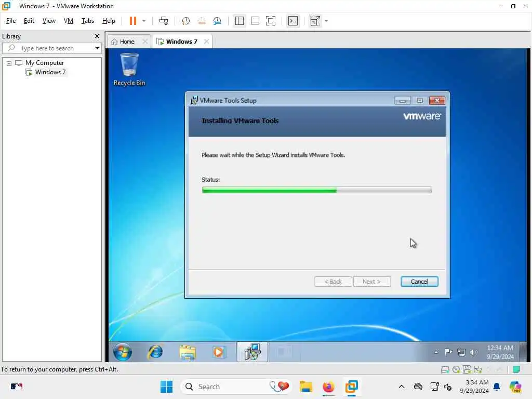Select Windows 7 in the library tree
This screenshot has width=532, height=399.
click(x=50, y=72)
